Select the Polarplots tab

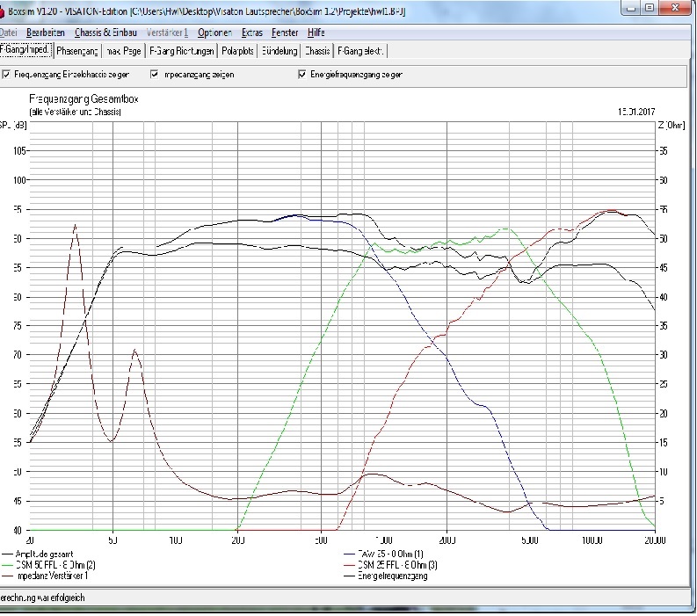(x=237, y=51)
